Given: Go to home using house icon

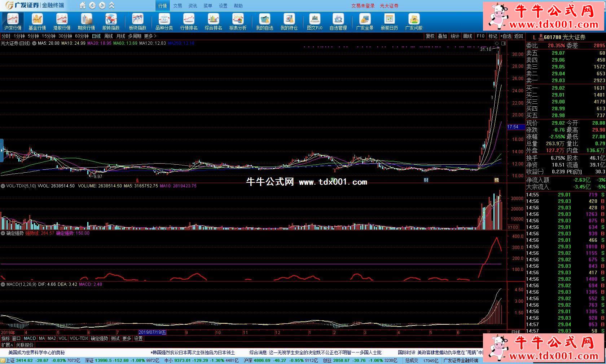Looking at the screenshot, I should pyautogui.click(x=83, y=5).
